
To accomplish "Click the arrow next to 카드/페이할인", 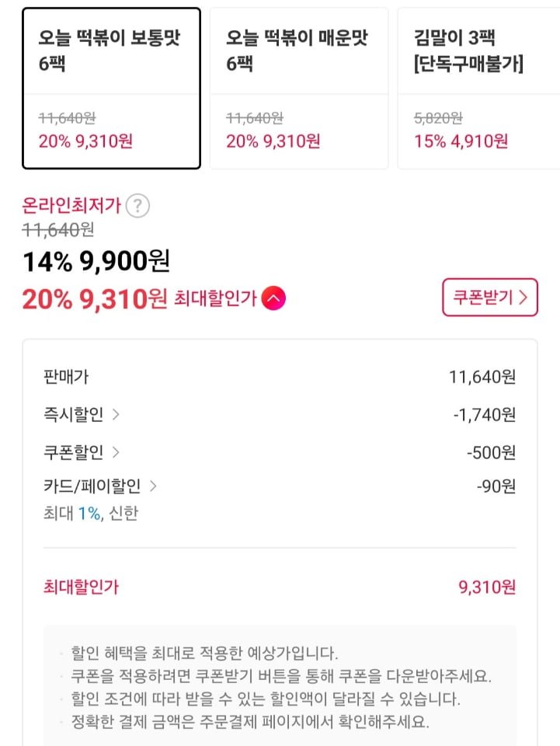I will 153,486.
